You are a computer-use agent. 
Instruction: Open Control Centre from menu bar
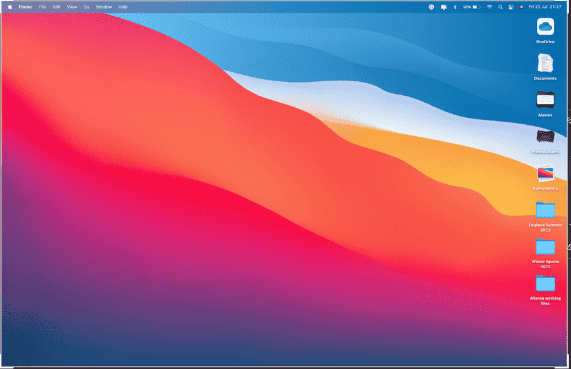(511, 7)
